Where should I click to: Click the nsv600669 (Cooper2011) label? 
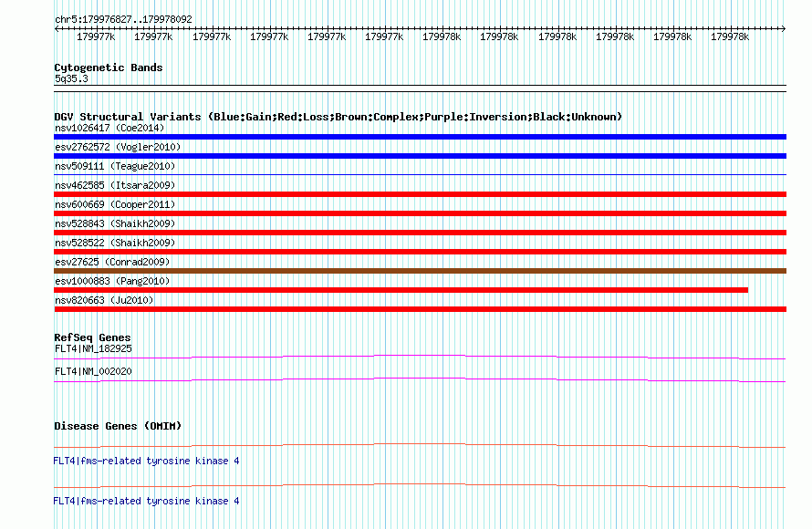pos(115,204)
